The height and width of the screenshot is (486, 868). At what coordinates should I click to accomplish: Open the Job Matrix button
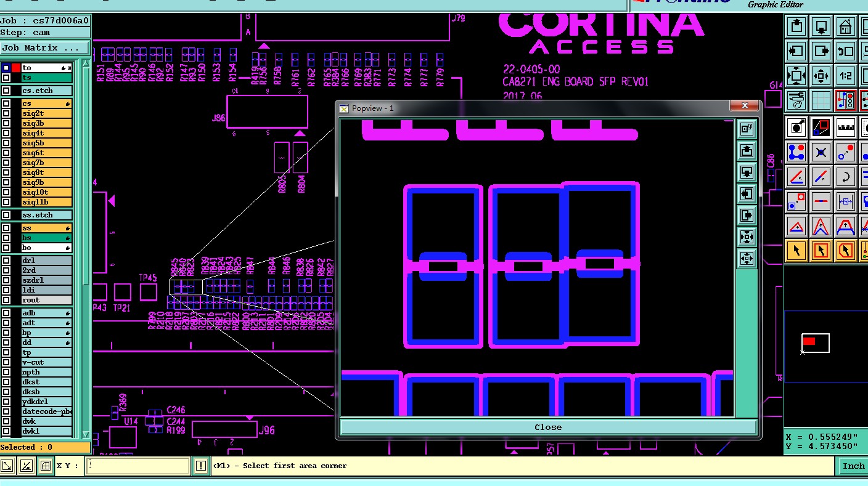point(45,47)
